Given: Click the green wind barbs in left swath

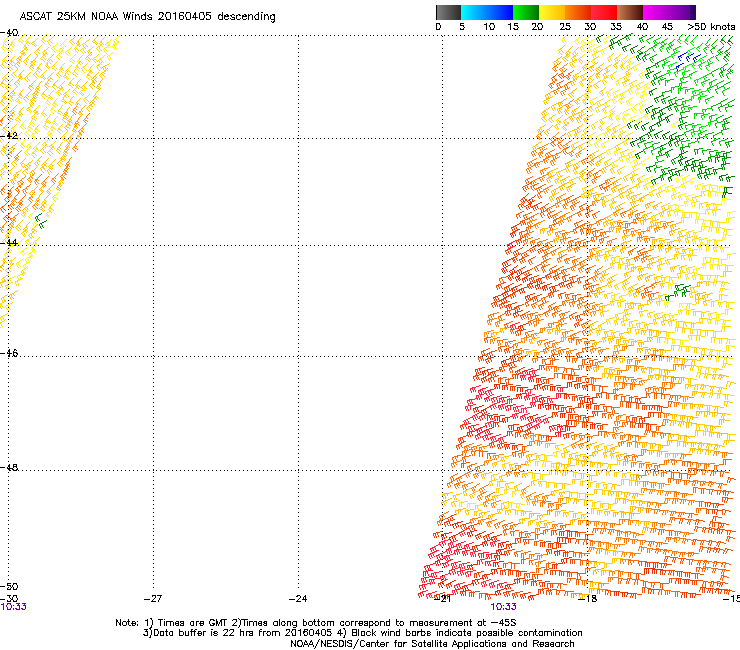Looking at the screenshot, I should 41,220.
